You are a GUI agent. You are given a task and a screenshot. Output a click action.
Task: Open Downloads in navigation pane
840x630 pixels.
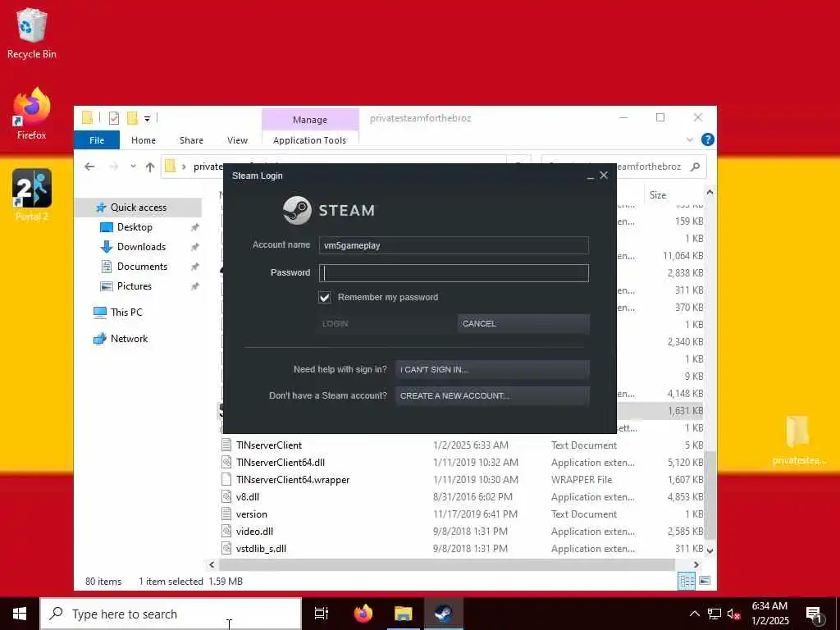pos(141,247)
